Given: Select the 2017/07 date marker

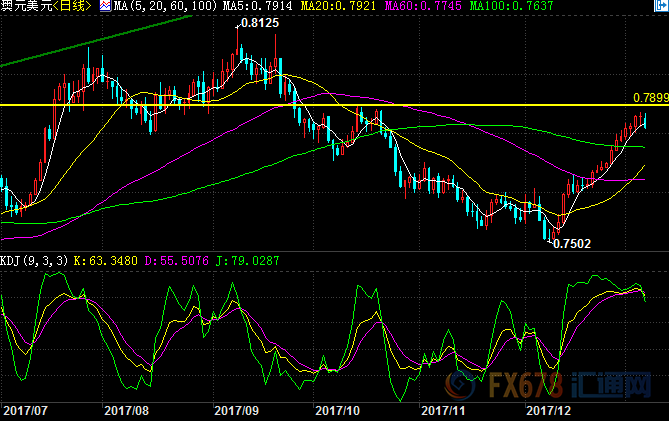Looking at the screenshot, I should (x=24, y=410).
